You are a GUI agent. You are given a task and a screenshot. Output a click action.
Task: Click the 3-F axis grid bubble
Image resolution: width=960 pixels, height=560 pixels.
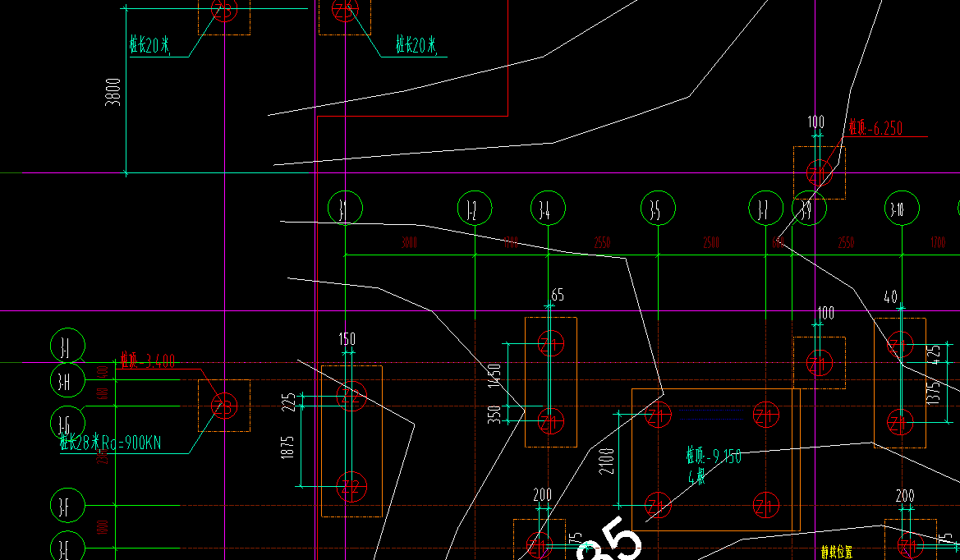coord(67,506)
